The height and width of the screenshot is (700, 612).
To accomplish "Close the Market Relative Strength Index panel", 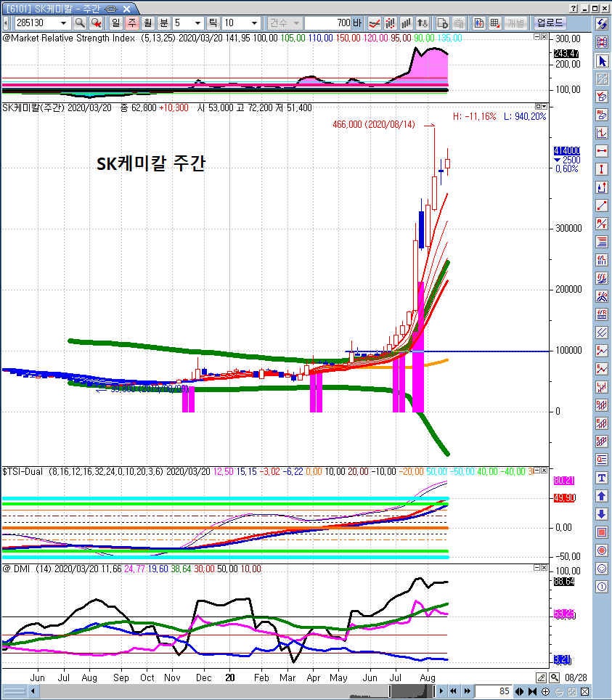I will pyautogui.click(x=544, y=37).
